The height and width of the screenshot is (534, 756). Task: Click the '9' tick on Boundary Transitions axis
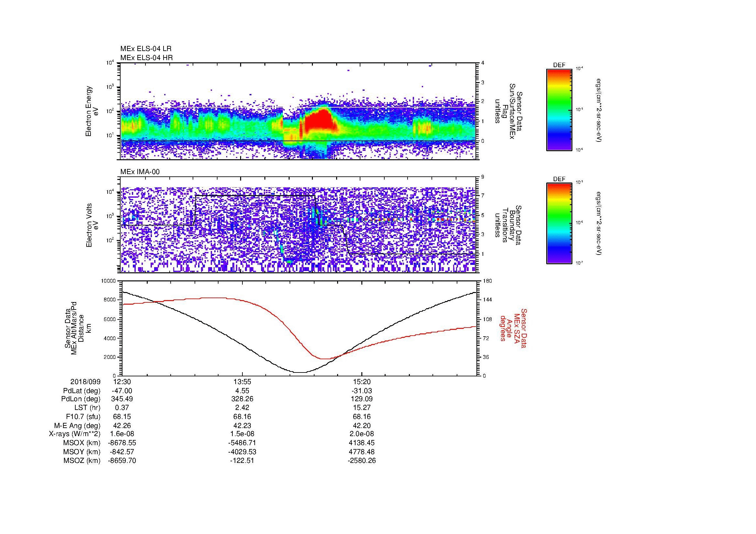pyautogui.click(x=483, y=177)
